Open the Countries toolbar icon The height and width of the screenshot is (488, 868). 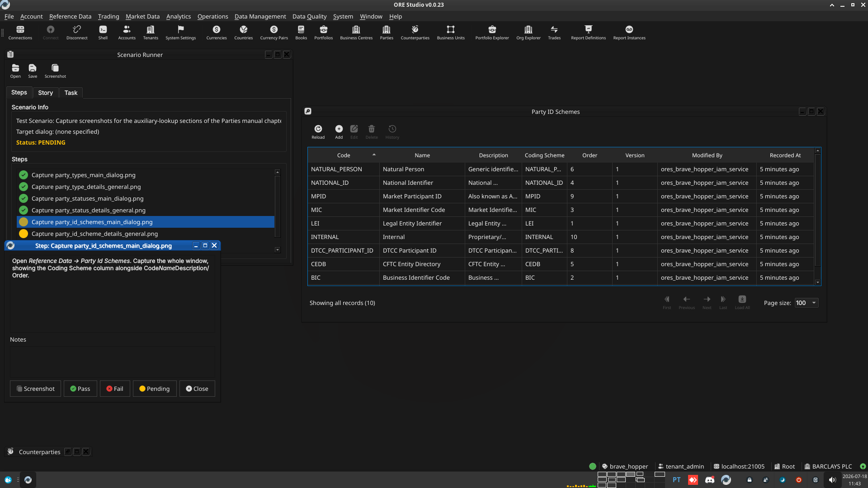click(x=244, y=33)
